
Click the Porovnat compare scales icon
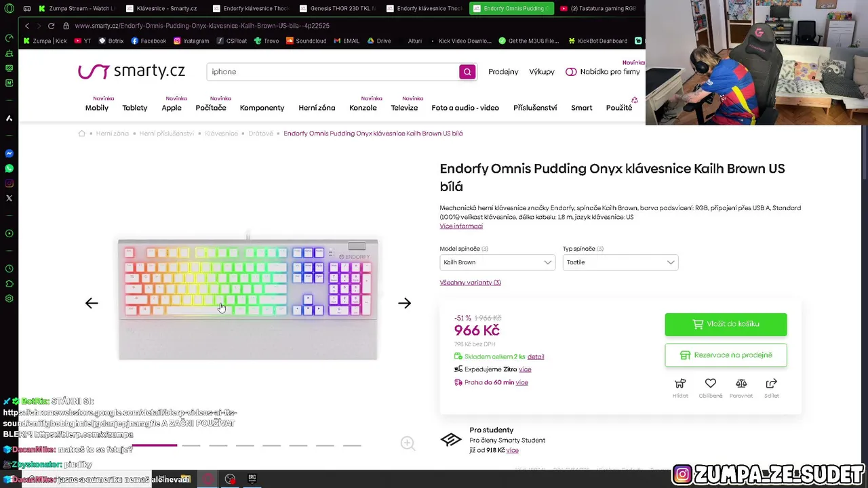(741, 384)
